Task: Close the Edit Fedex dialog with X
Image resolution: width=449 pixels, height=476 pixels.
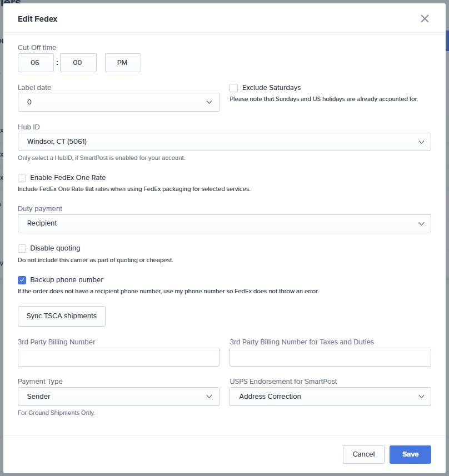Action: pyautogui.click(x=425, y=19)
